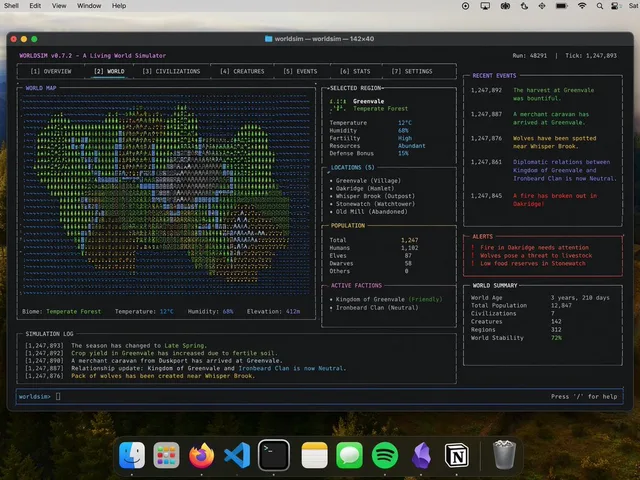Click the Terminal icon in dock
640x480 pixels.
[273, 455]
